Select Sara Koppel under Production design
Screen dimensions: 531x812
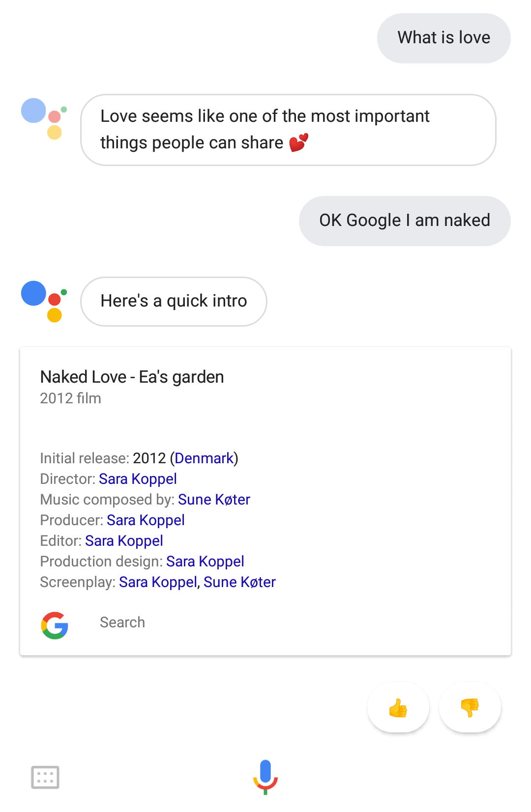coord(205,561)
